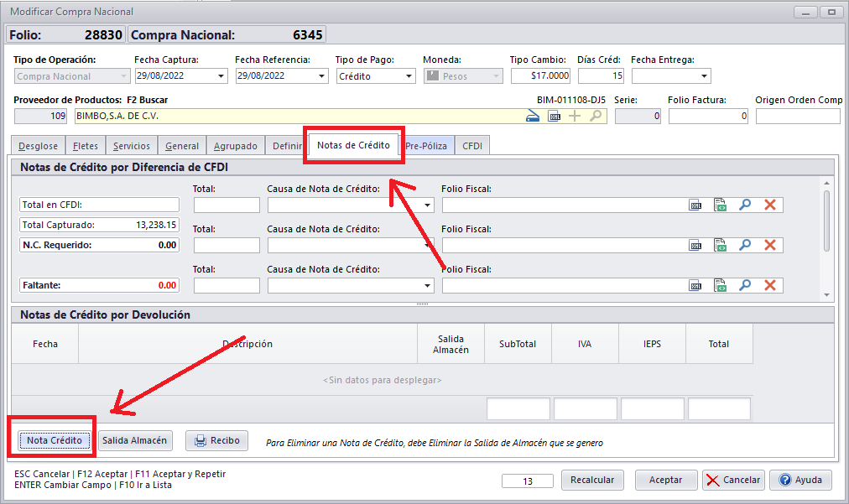Click magnifier search in second Folio Fiscal row

[744, 245]
